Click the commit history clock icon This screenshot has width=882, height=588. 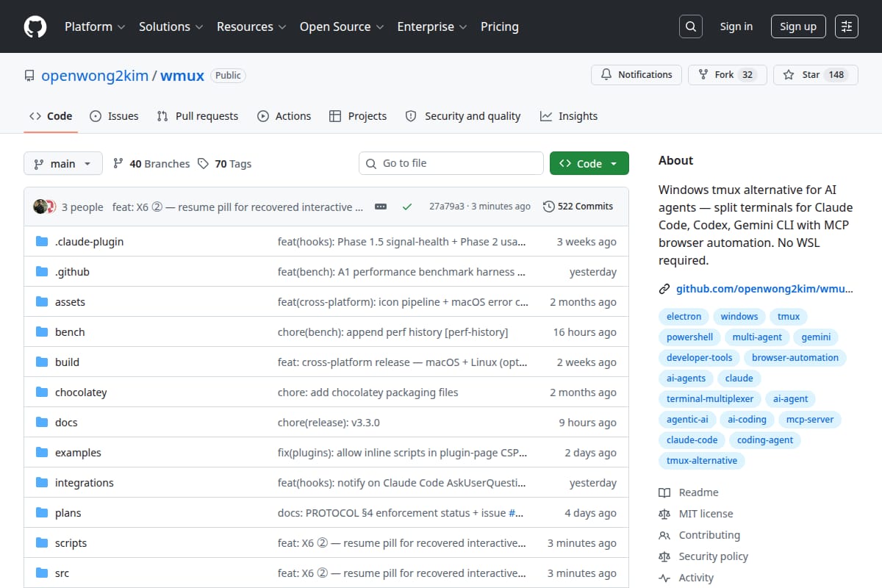(x=548, y=207)
